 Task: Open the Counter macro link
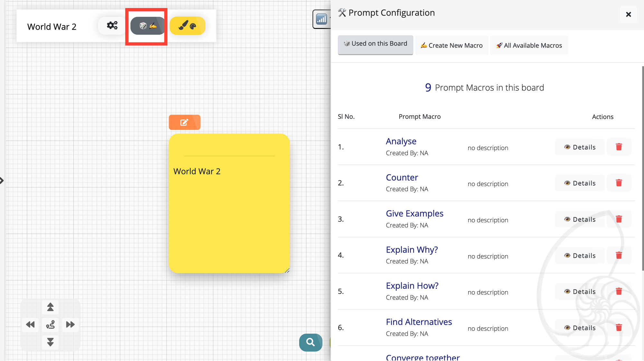[x=402, y=177]
